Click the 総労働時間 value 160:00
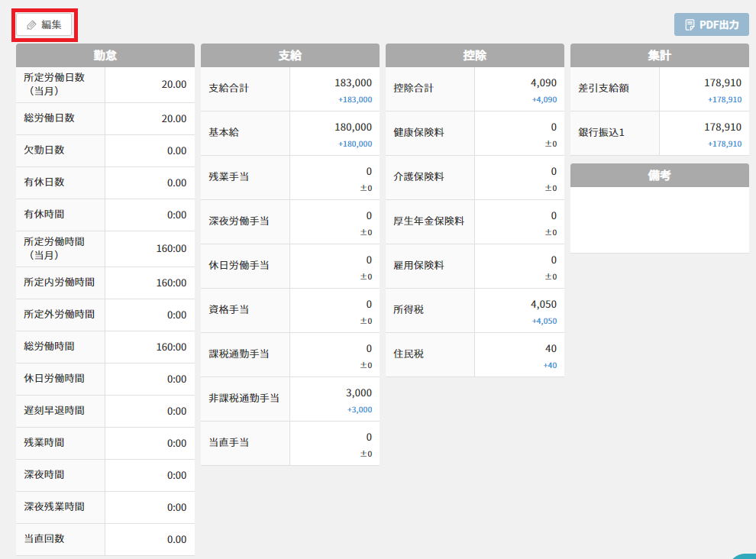756x559 pixels. point(171,347)
